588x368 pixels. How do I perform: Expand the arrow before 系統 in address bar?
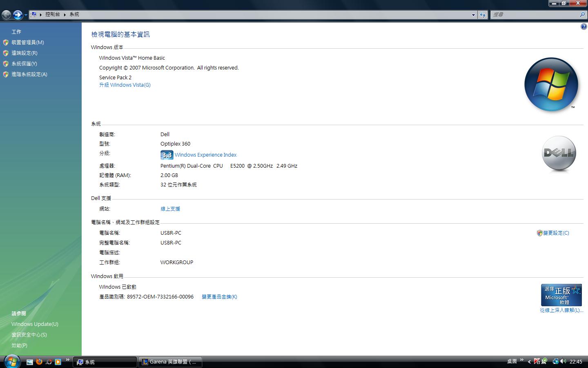pos(65,15)
